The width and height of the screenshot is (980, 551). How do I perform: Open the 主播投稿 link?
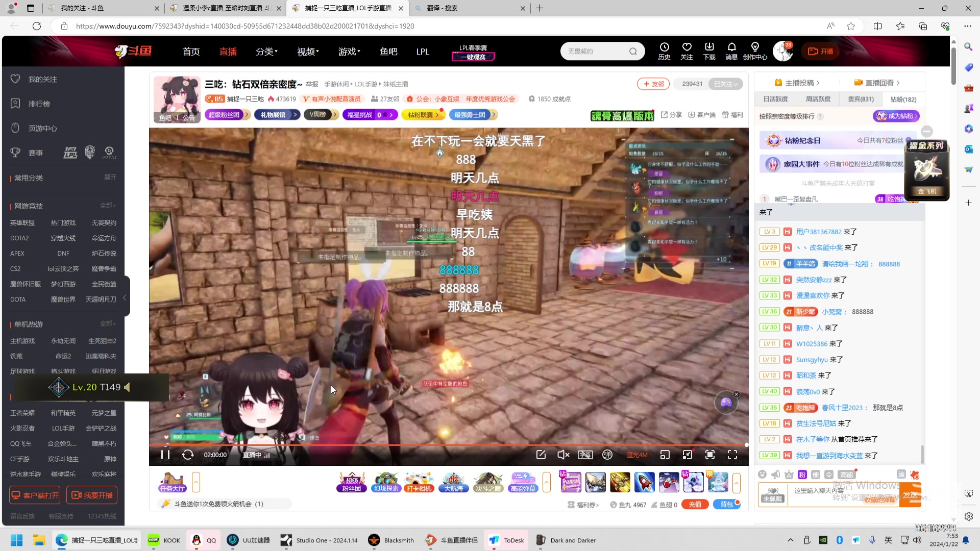(x=797, y=83)
